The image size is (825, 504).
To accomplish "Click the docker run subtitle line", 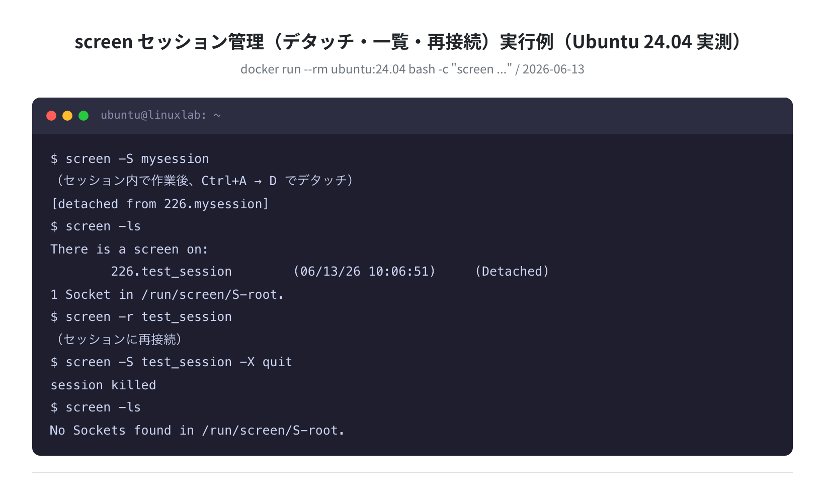I will [412, 69].
